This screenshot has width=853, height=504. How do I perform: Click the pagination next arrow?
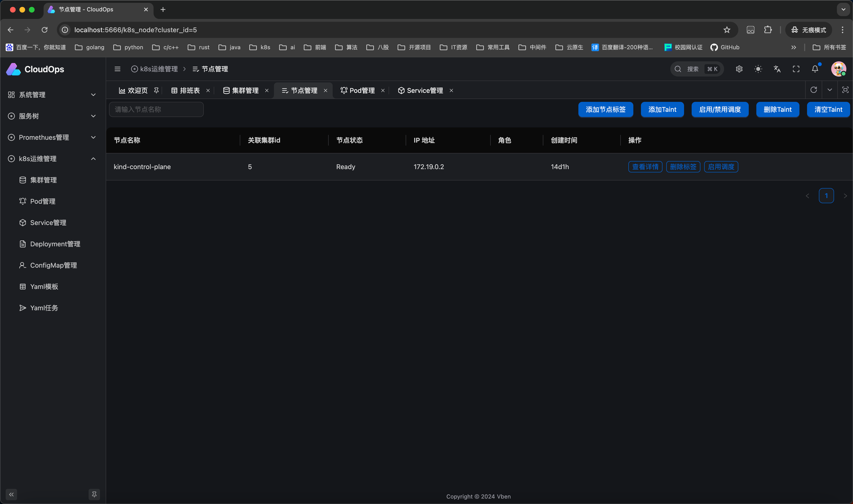[845, 196]
